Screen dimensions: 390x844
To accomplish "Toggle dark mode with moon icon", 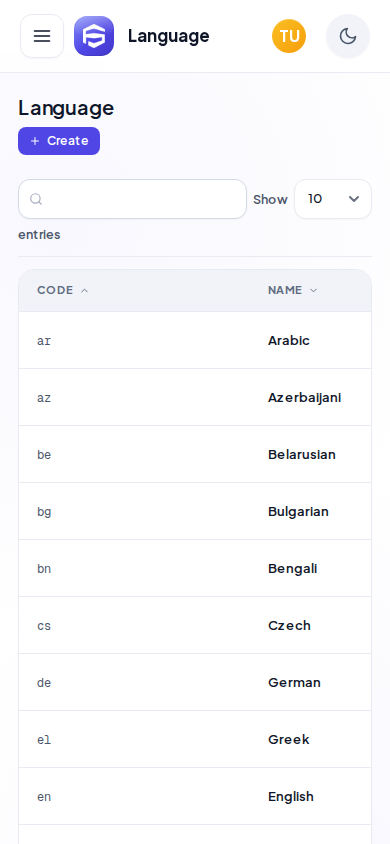I will pos(348,36).
